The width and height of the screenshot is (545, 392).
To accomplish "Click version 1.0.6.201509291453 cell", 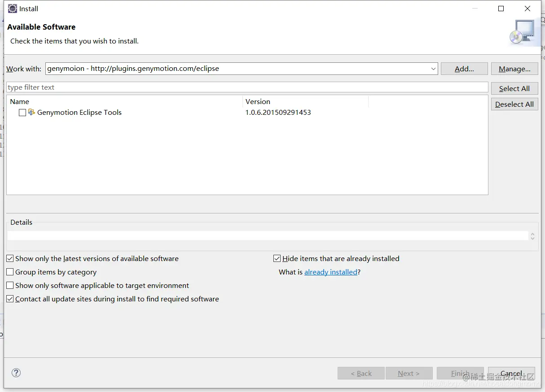I will pos(278,112).
